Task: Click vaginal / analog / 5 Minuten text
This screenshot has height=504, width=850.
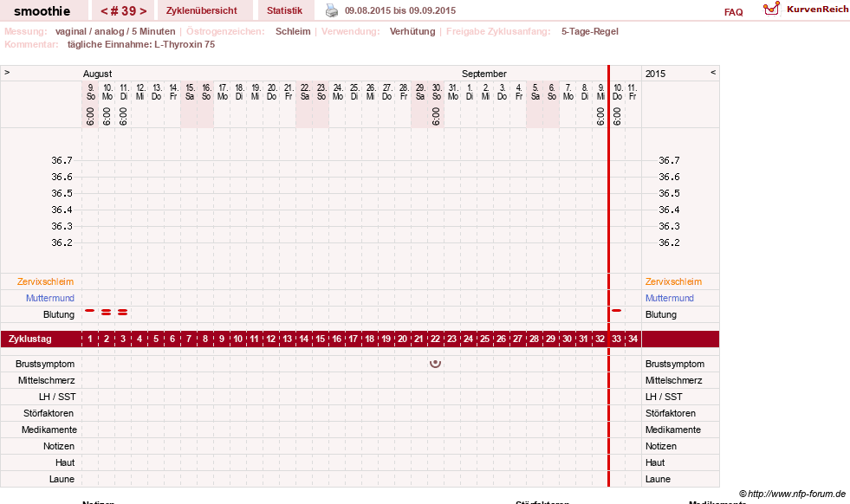Action: click(115, 31)
